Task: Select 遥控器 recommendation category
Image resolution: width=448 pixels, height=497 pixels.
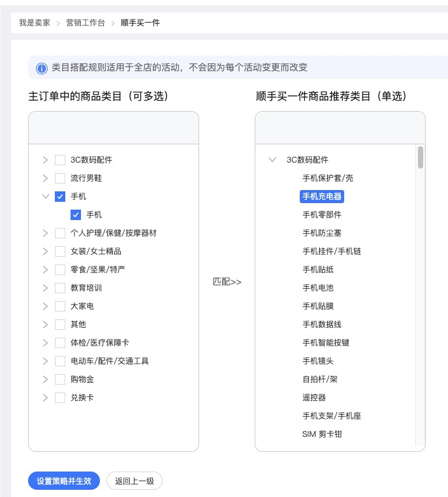Action: (x=314, y=398)
